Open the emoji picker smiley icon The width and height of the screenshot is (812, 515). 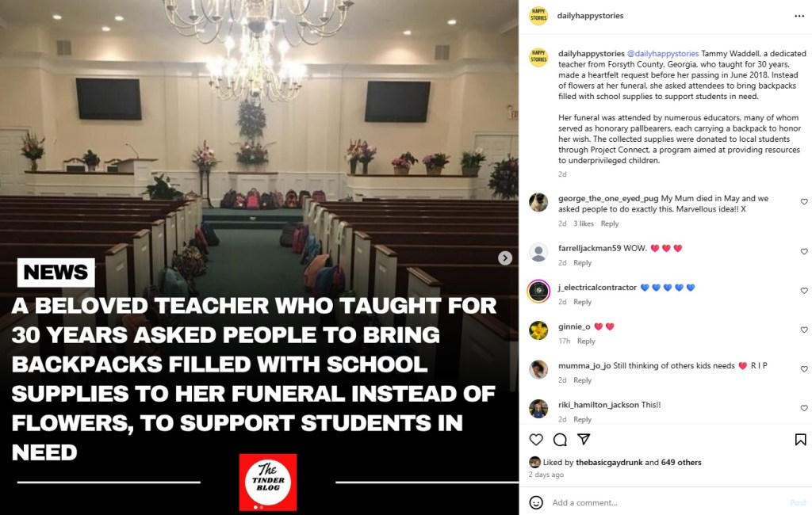click(536, 502)
